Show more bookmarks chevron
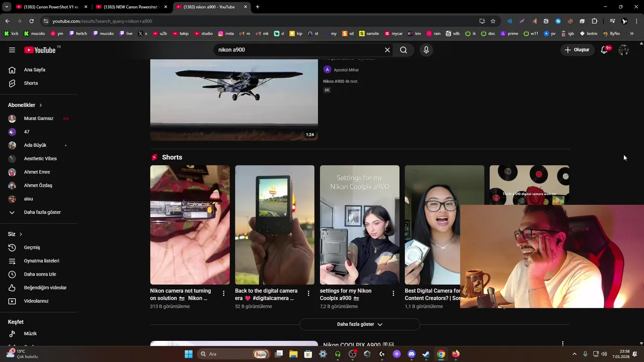 click(x=632, y=34)
